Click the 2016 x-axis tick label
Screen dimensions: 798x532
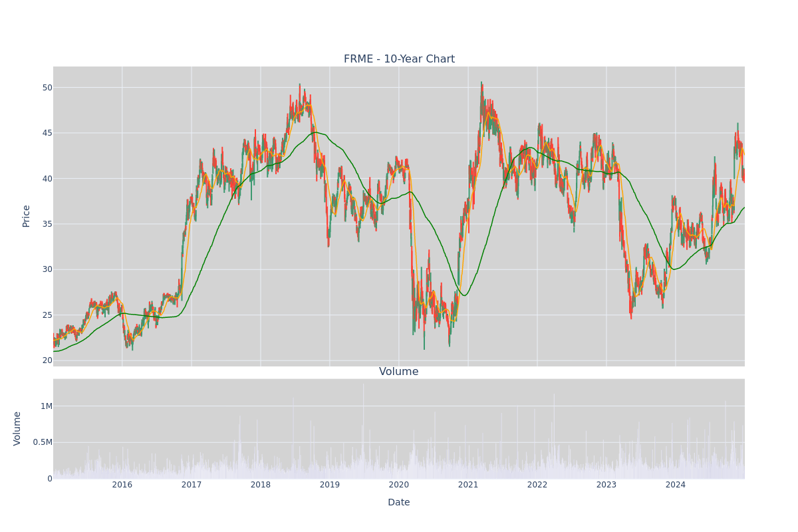coord(122,485)
